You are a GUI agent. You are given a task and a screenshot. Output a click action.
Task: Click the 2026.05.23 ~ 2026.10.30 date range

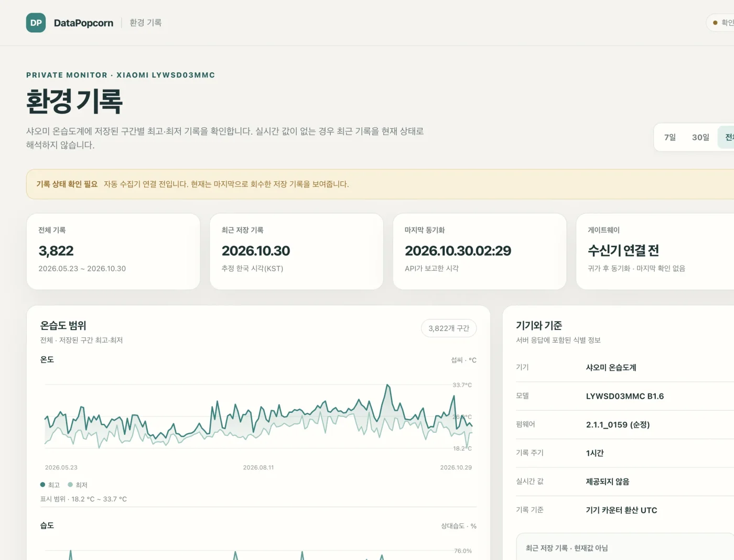[x=82, y=269]
